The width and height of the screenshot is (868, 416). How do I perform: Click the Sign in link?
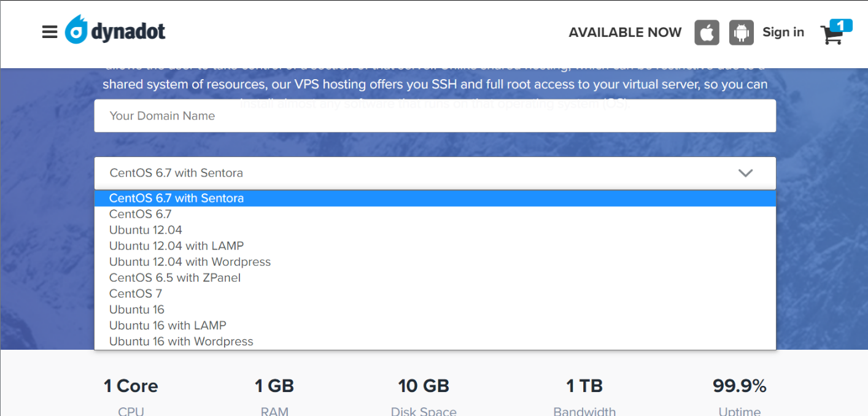pos(783,33)
